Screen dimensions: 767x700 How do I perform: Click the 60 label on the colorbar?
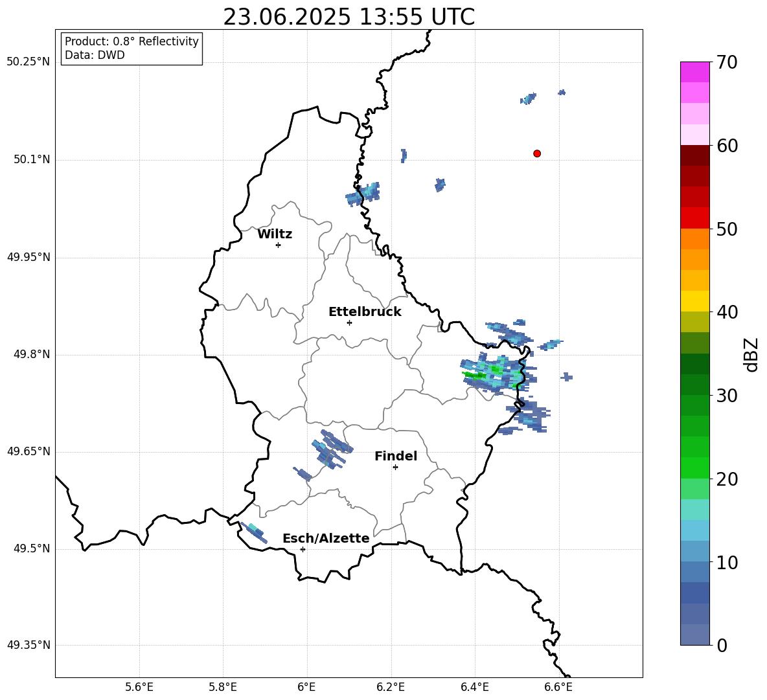click(x=726, y=146)
